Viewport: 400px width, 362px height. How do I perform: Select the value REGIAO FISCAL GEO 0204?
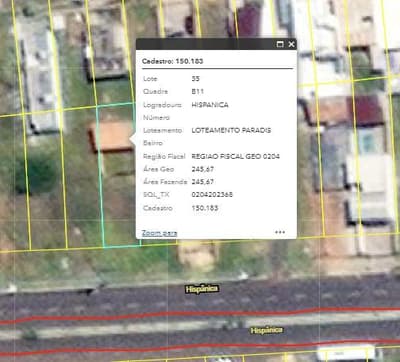click(x=235, y=156)
